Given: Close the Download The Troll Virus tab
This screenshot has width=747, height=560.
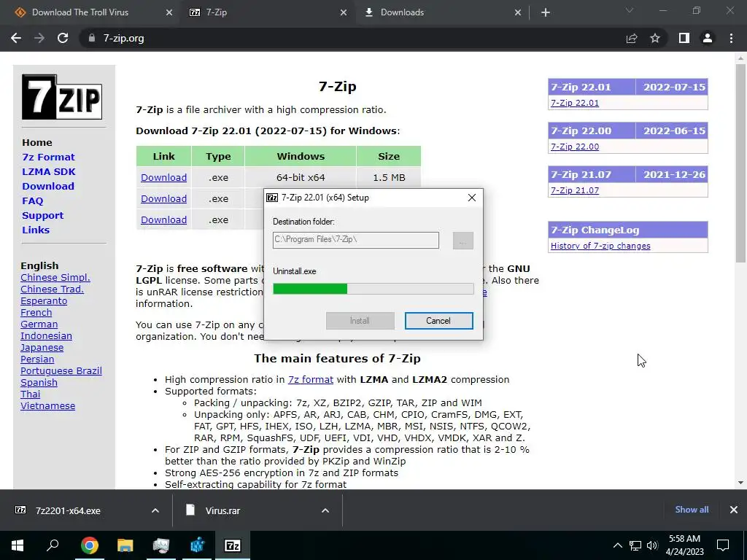Looking at the screenshot, I should 169,12.
